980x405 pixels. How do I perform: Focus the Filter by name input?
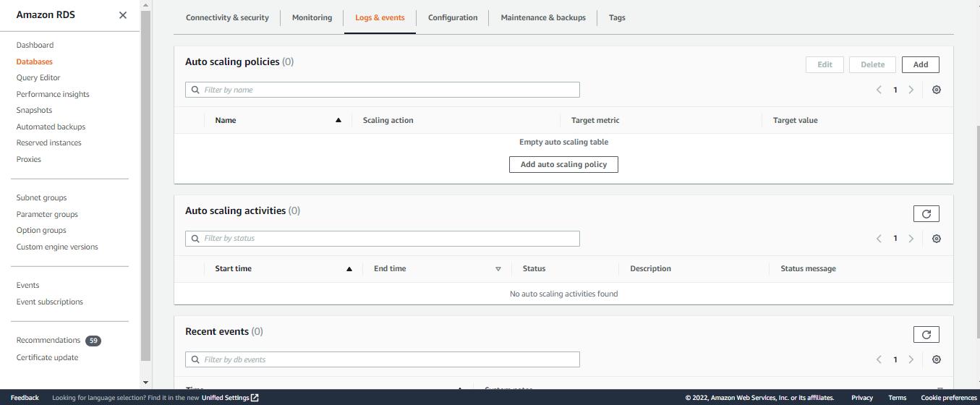coord(383,90)
